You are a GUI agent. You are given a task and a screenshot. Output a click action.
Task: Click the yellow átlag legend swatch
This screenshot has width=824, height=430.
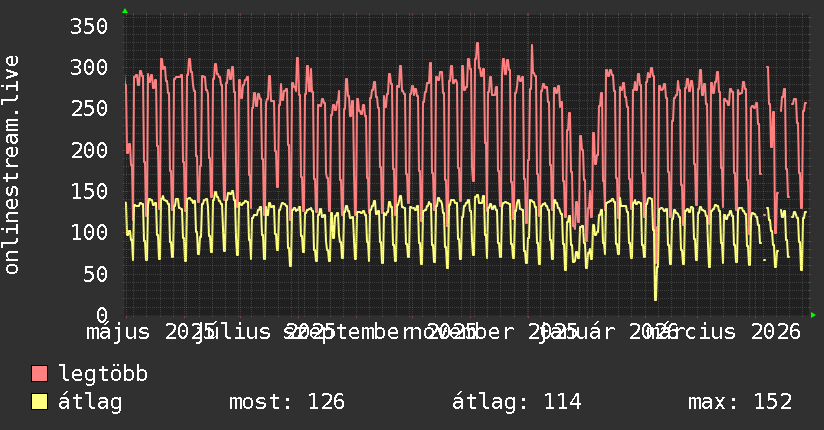[39, 401]
